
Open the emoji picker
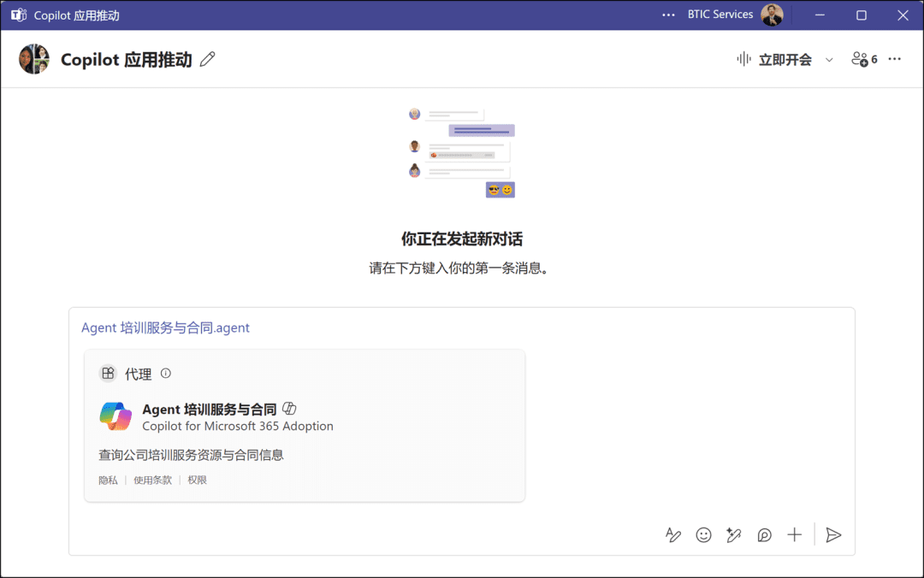pos(703,535)
